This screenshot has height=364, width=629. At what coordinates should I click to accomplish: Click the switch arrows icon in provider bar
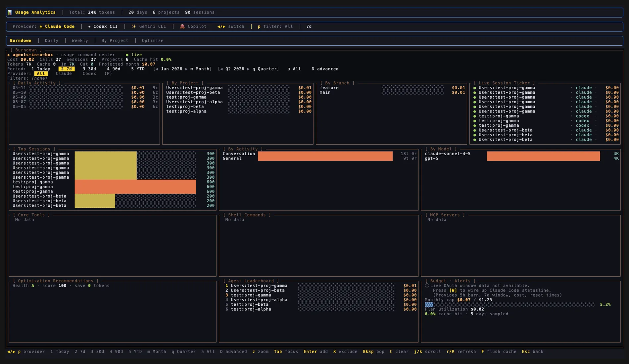click(x=221, y=26)
